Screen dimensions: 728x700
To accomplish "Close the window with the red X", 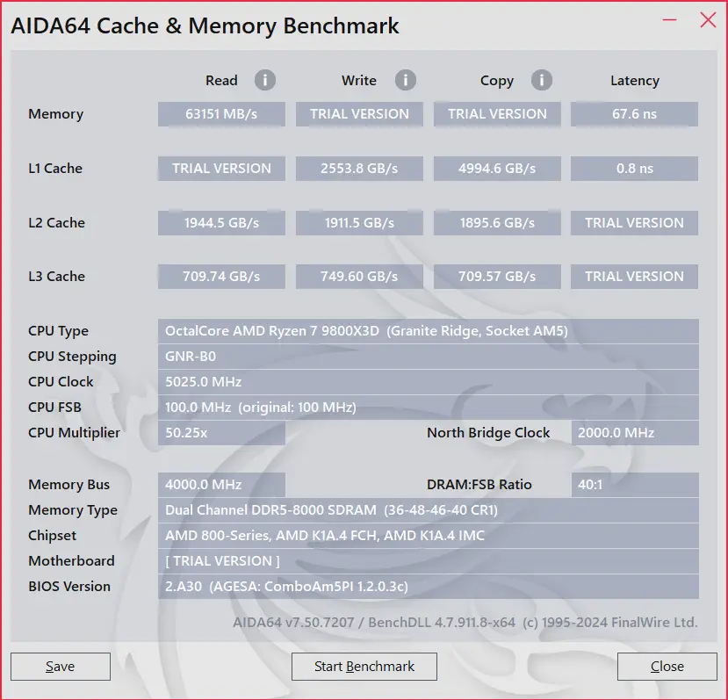I will [708, 20].
